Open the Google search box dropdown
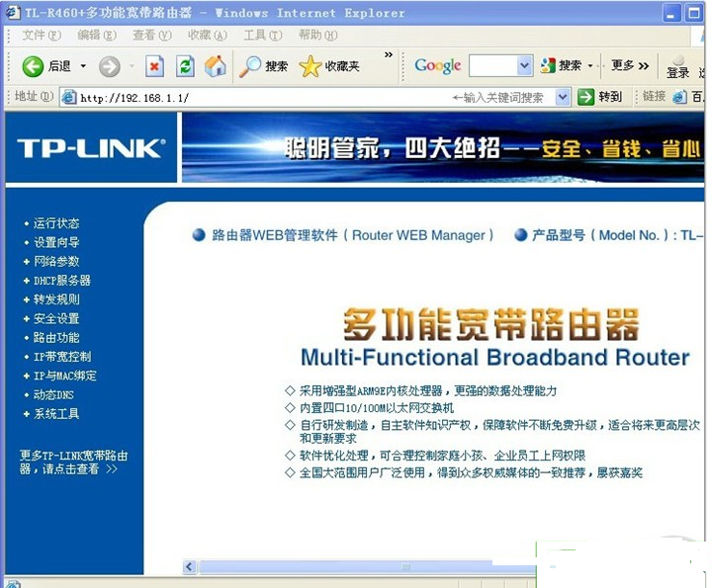This screenshot has width=712, height=588. pos(524,66)
